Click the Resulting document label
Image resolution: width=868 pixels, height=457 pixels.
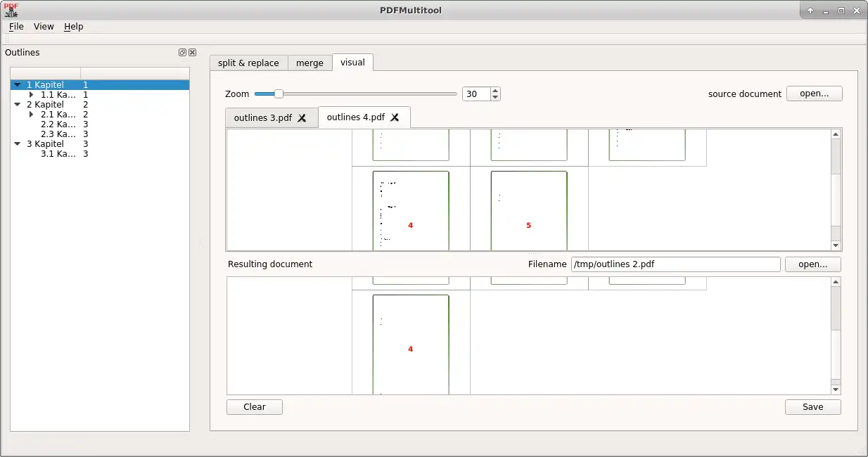click(270, 264)
